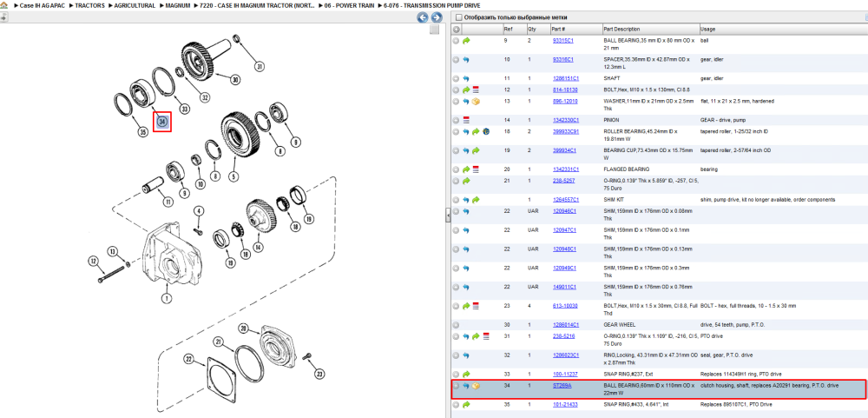Image resolution: width=868 pixels, height=418 pixels.
Task: Select callout 12 bolt in diagram
Action: coord(93,260)
